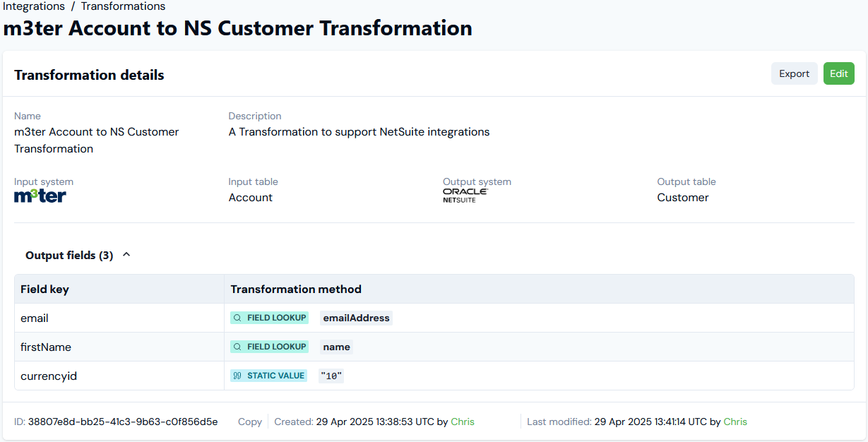Click the Oracle NetSuite output system logo
Image resolution: width=868 pixels, height=442 pixels.
465,196
